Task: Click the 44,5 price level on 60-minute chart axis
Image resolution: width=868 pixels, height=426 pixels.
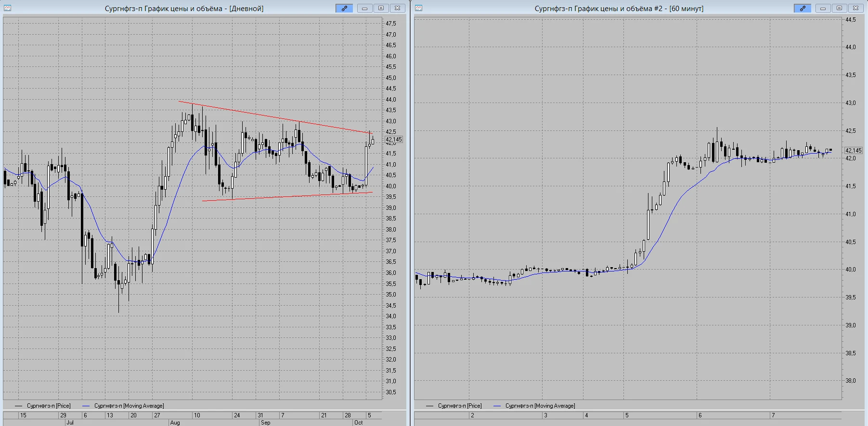Action: (851, 20)
